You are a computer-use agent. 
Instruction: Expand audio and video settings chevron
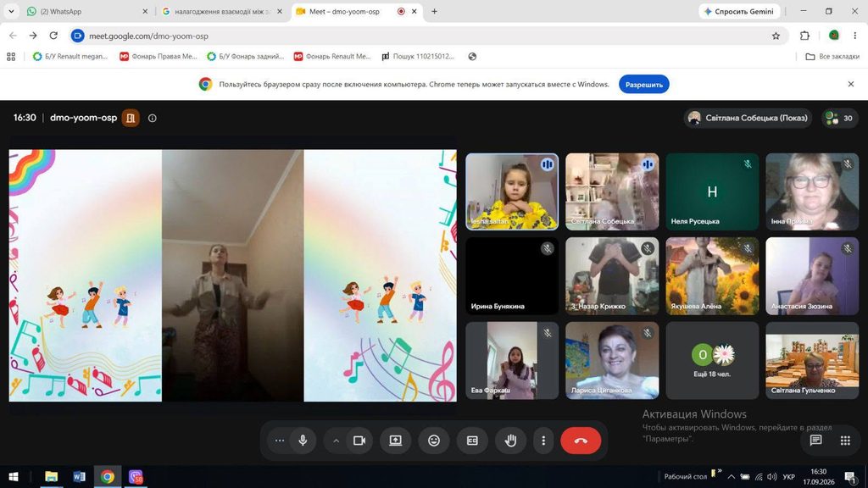point(336,441)
